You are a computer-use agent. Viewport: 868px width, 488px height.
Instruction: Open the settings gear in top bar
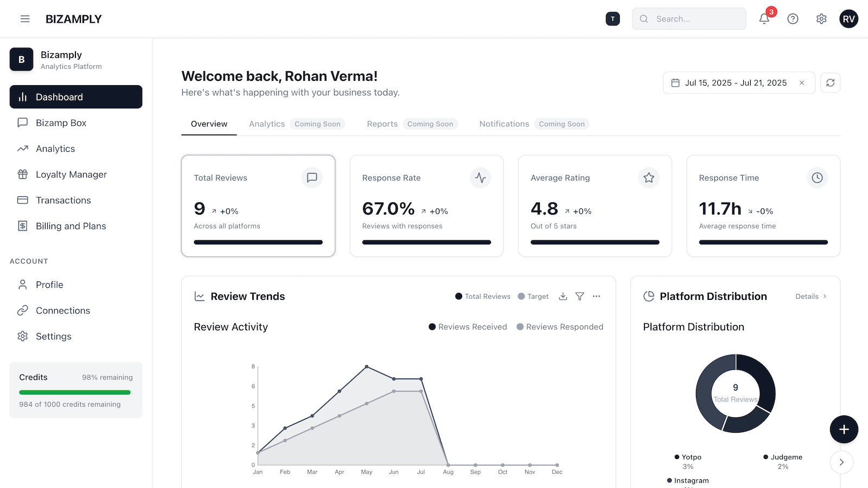click(821, 19)
